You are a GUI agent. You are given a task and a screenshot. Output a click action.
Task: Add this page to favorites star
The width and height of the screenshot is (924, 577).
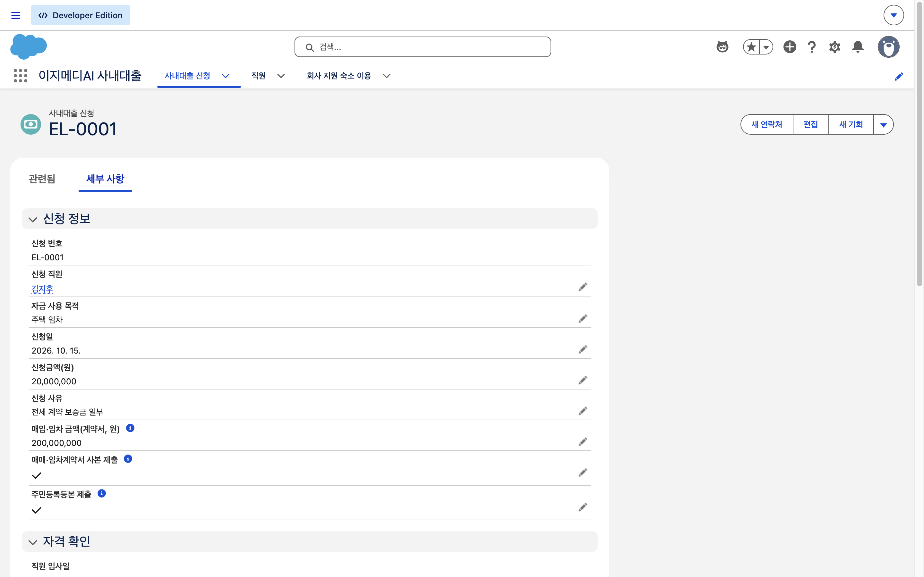(751, 47)
